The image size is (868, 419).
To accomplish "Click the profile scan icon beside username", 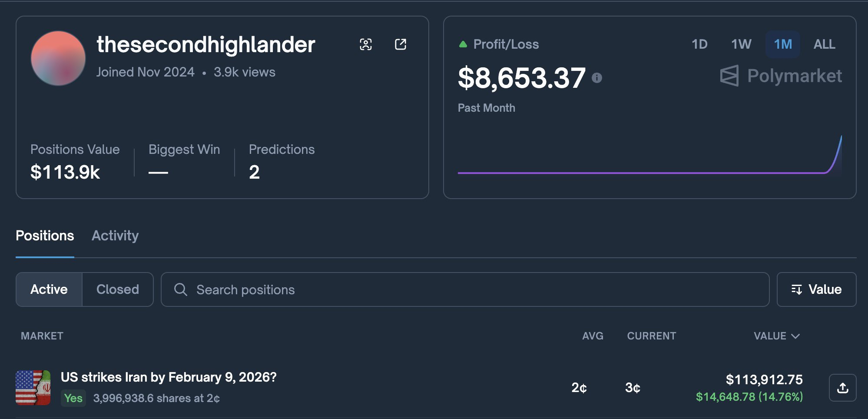I will [366, 44].
